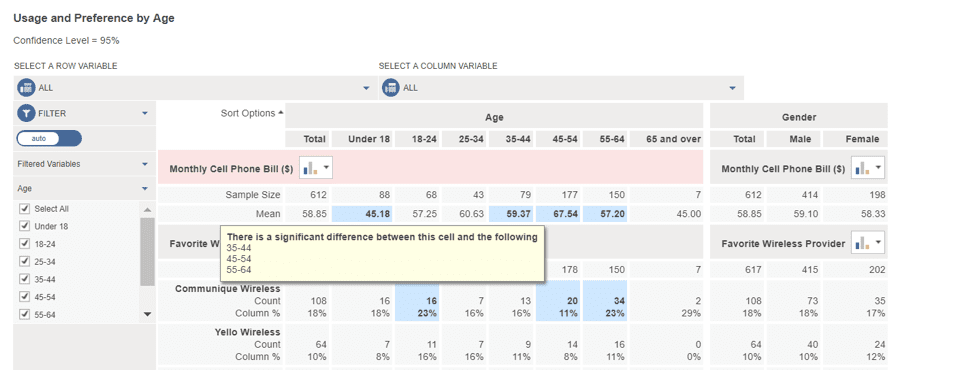Uncheck the Under 18 checkbox

(x=25, y=227)
